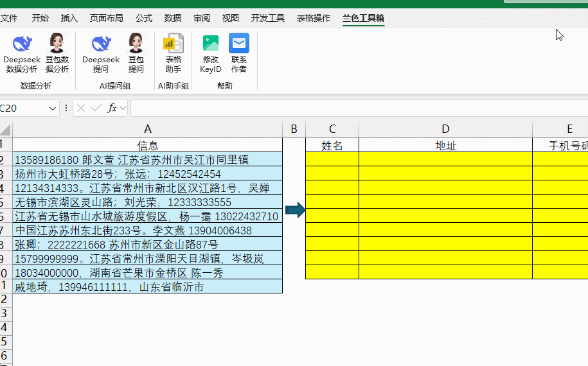The width and height of the screenshot is (588, 366).
Task: Switch to the 数据 tab
Action: 173,18
